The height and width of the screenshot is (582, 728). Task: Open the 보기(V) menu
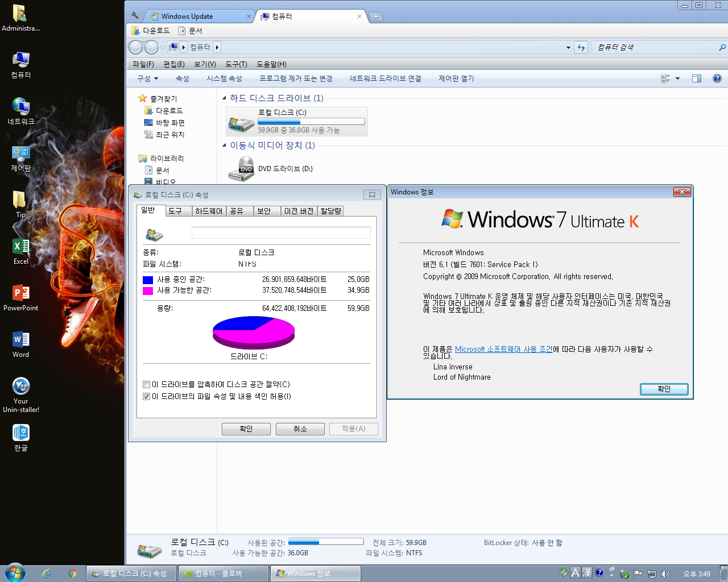[x=205, y=64]
